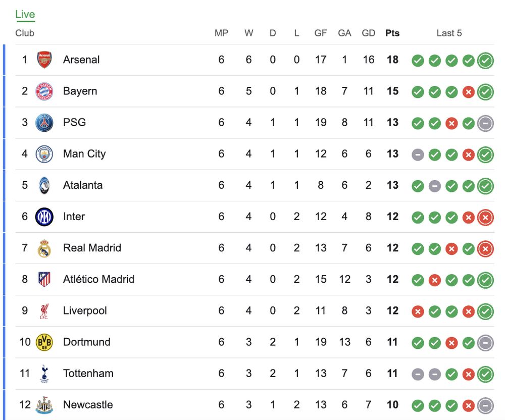
Task: Click the Dortmund BVB crest icon
Action: click(x=44, y=342)
